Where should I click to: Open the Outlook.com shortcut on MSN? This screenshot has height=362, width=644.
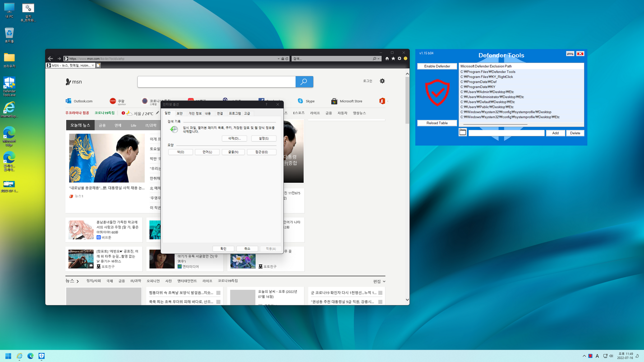[x=79, y=101]
